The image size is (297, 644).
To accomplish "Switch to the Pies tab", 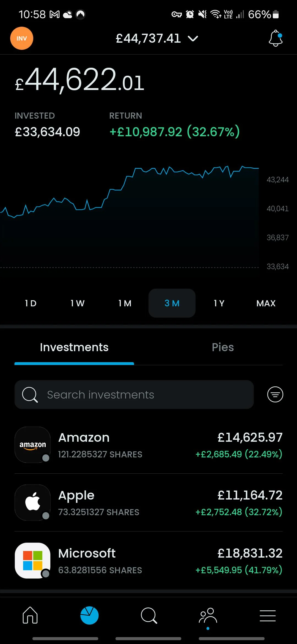I will click(223, 347).
